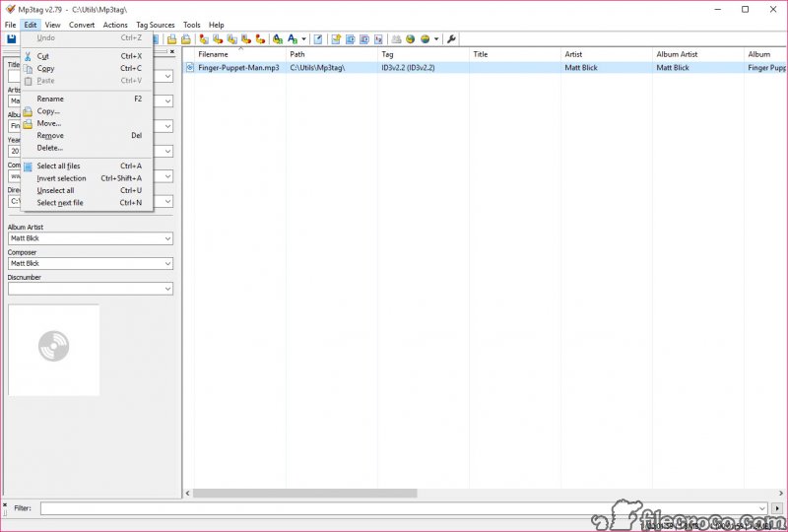Choose Unselect all menu entry

coord(87,190)
